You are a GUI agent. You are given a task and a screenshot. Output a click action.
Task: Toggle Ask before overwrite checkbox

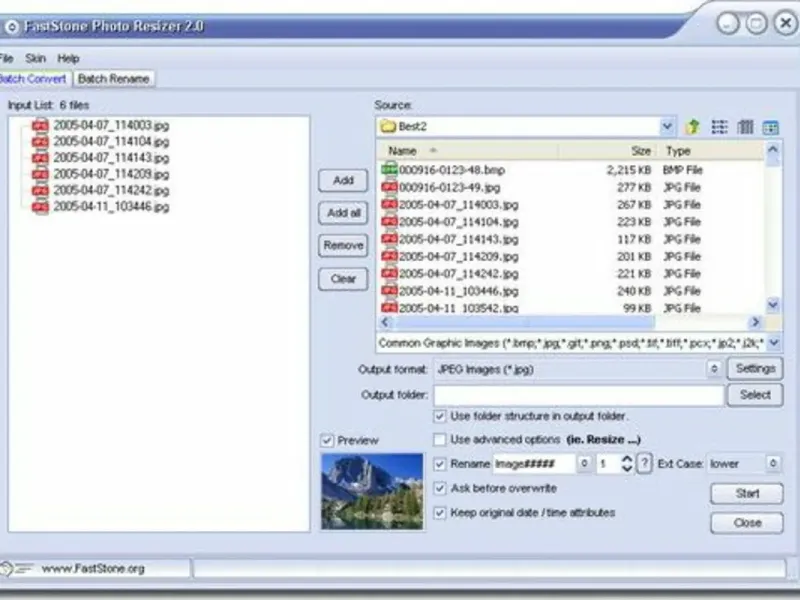pos(439,488)
